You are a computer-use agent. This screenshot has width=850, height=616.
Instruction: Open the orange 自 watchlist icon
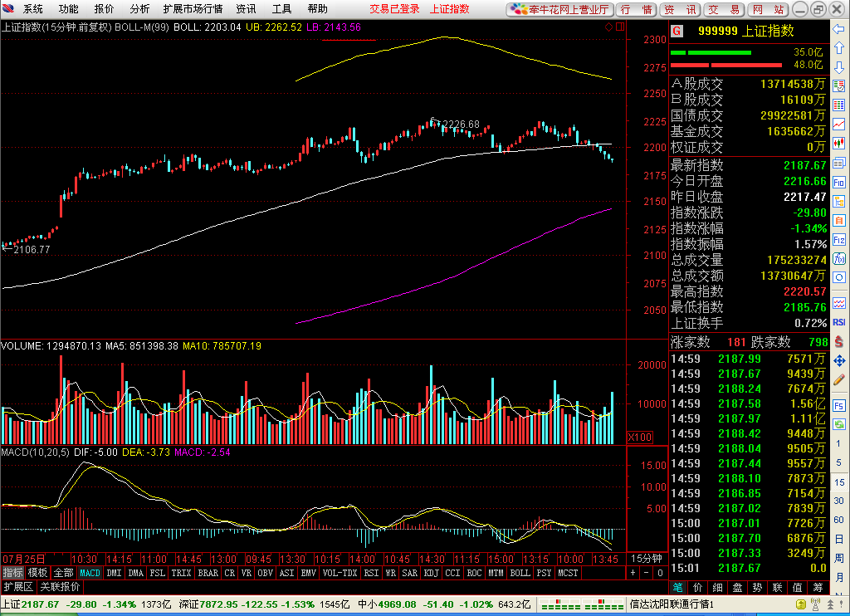[839, 220]
